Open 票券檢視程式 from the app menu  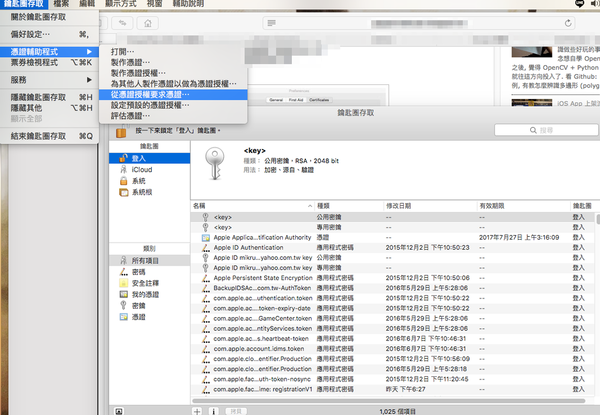[x=49, y=62]
